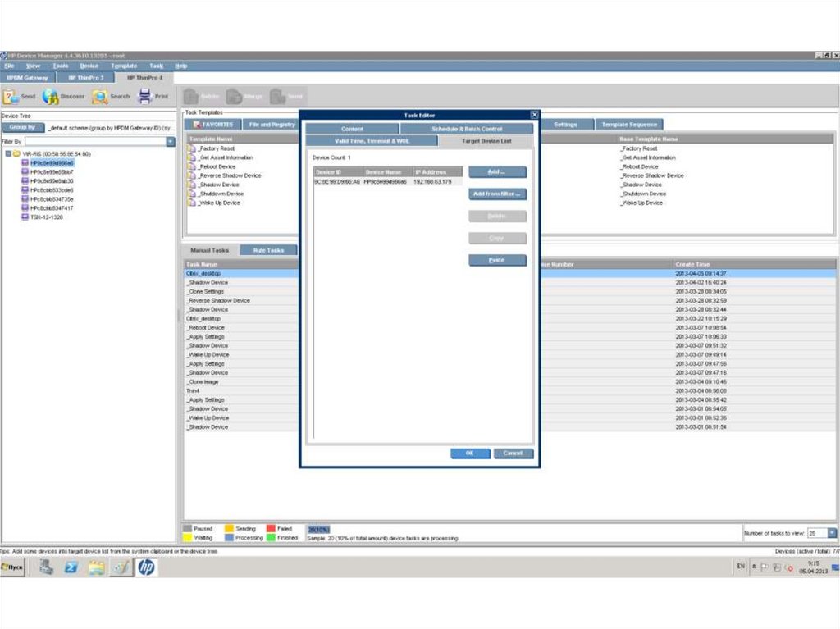
Task: Click the processing progress bar indicator
Action: [319, 529]
